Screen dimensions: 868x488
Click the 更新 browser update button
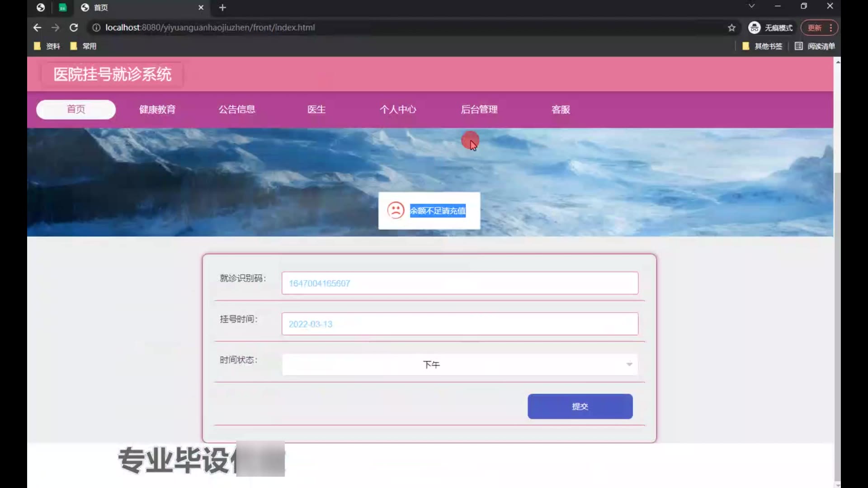815,28
